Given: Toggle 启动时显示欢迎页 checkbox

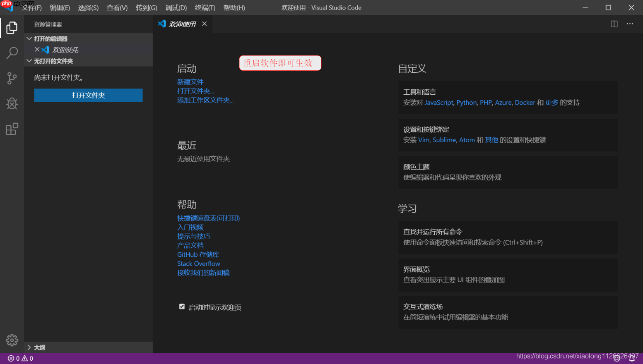Looking at the screenshot, I should pyautogui.click(x=182, y=307).
